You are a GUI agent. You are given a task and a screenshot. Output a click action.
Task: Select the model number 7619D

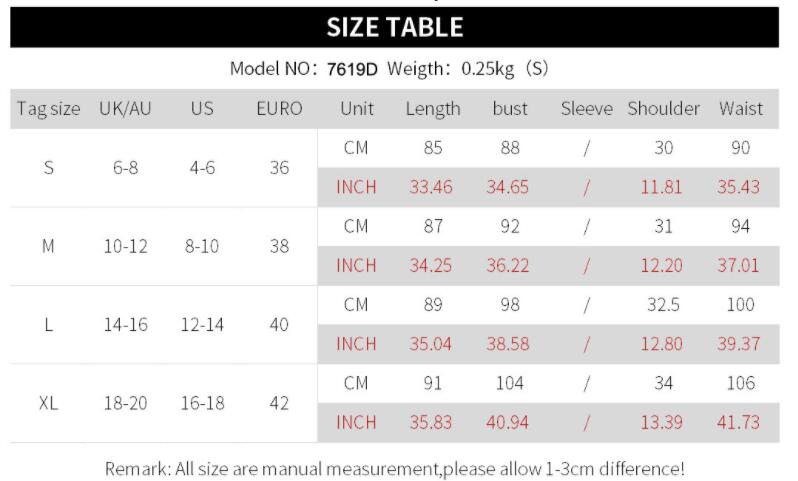click(353, 69)
